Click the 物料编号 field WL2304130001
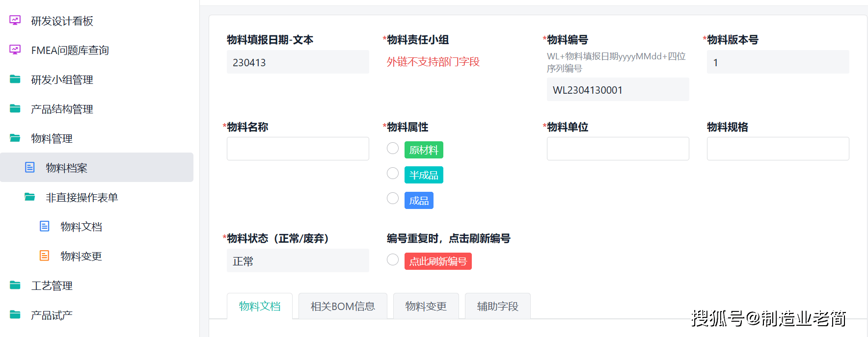868x337 pixels. point(618,90)
